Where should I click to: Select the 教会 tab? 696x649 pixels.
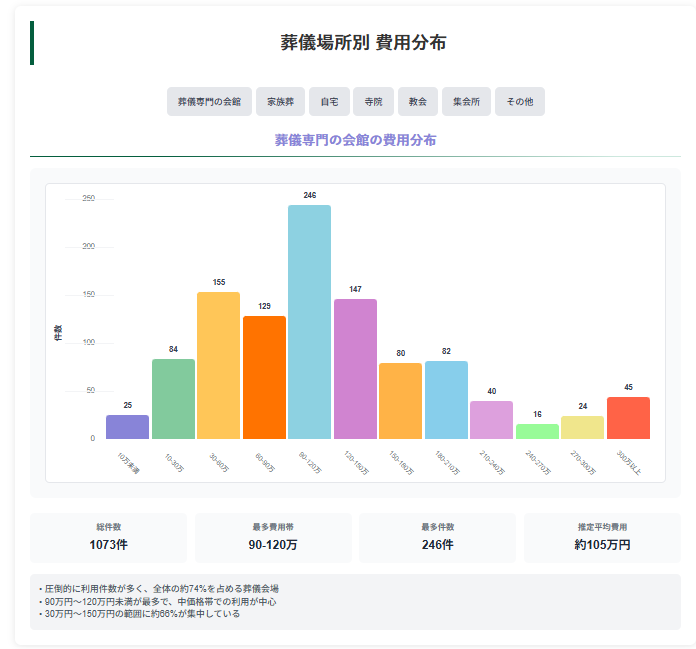click(x=417, y=102)
